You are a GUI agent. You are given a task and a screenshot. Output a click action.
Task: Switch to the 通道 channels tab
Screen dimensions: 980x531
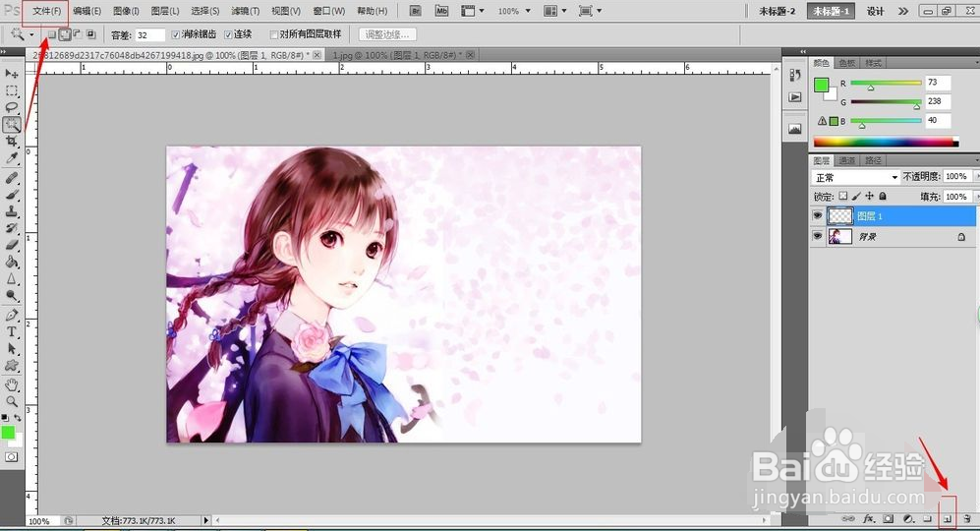(x=847, y=160)
